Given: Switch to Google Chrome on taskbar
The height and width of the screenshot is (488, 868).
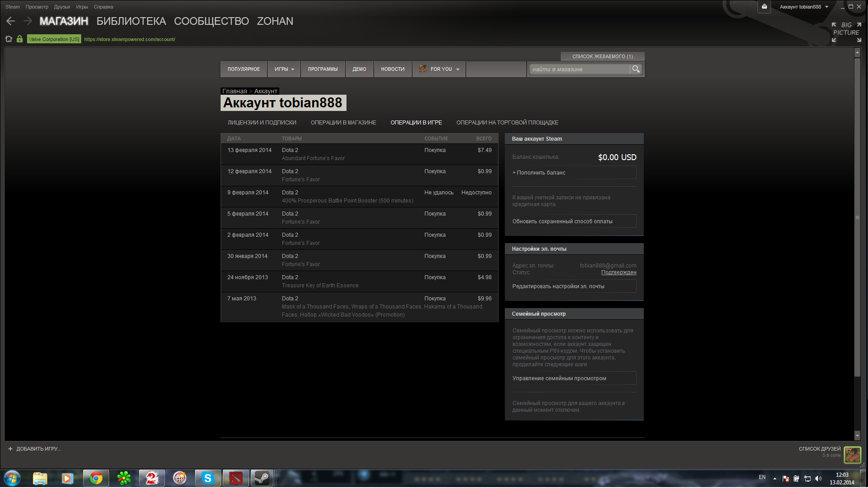Looking at the screenshot, I should coord(96,479).
